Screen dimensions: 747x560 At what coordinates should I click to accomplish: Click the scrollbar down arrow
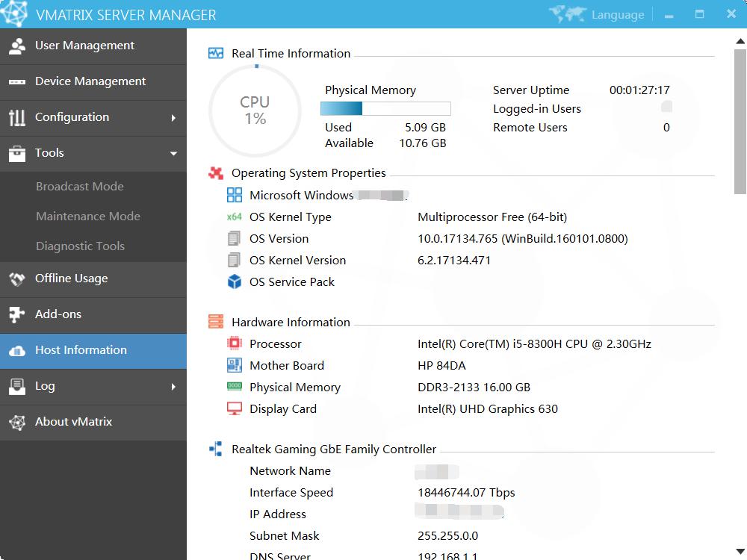point(740,552)
